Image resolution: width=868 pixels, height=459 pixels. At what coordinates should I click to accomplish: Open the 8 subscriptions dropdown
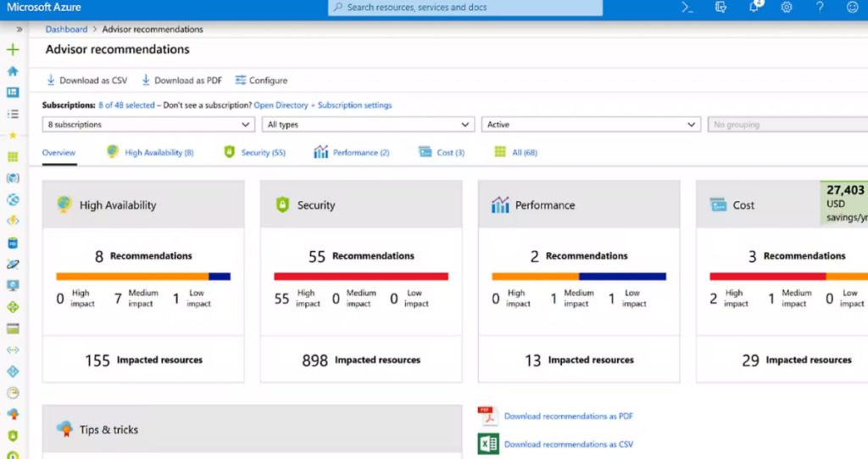pos(149,125)
